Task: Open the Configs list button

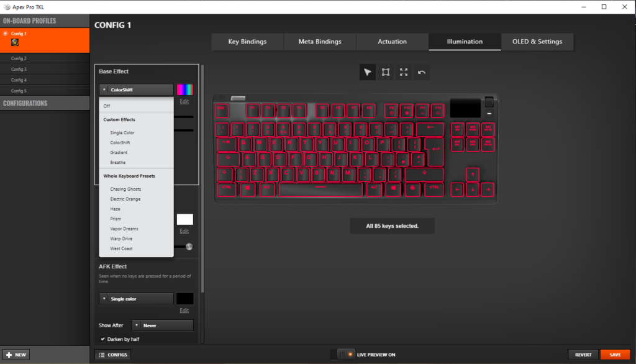Action: (x=113, y=355)
